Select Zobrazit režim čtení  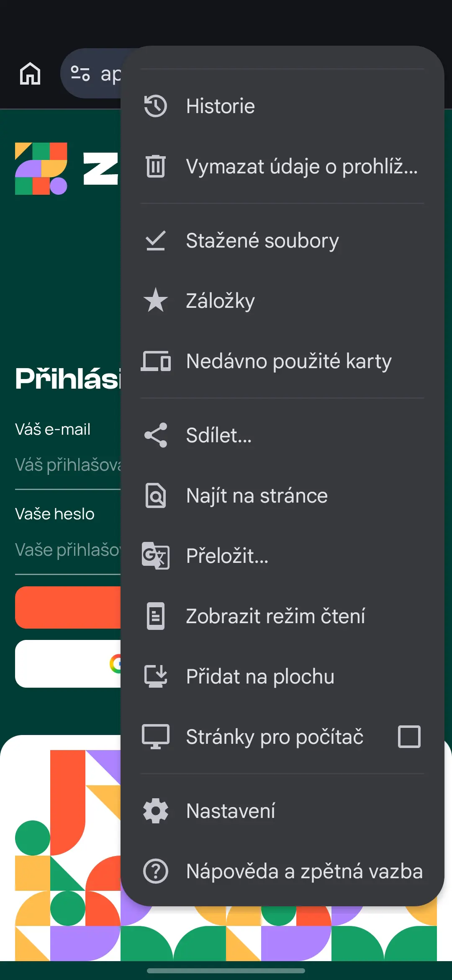point(275,616)
